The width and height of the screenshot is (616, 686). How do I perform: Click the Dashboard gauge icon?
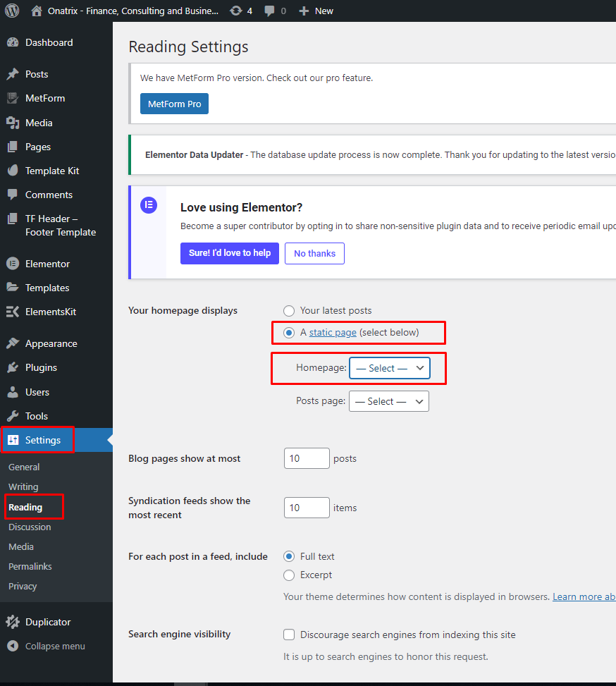(13, 42)
